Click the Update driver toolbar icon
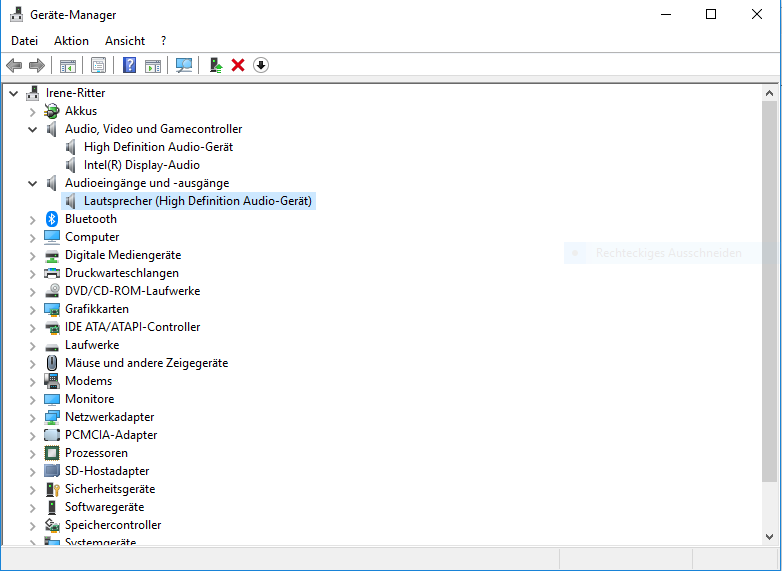Image resolution: width=782 pixels, height=571 pixels. click(x=215, y=65)
